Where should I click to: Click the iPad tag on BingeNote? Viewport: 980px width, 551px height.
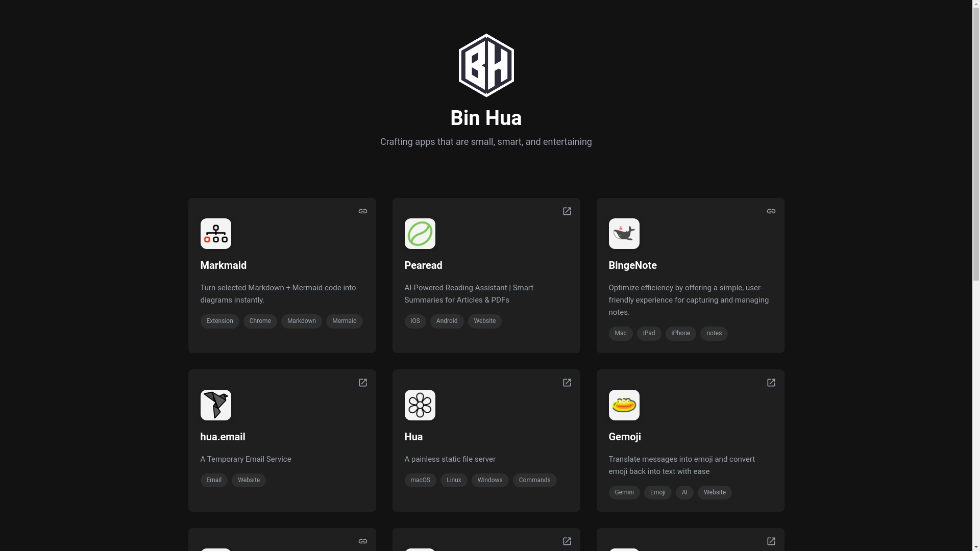pos(649,333)
